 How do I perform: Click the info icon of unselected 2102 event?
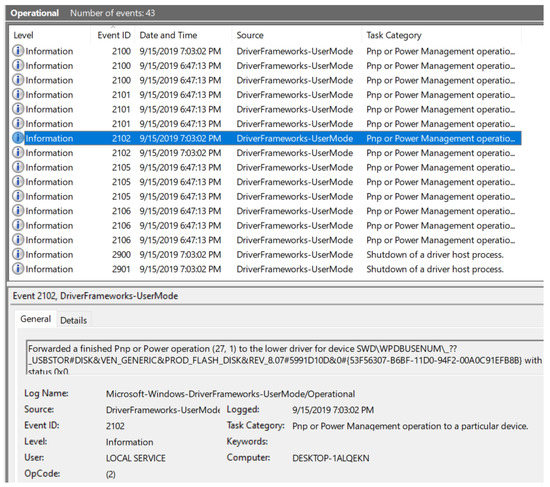(x=18, y=153)
